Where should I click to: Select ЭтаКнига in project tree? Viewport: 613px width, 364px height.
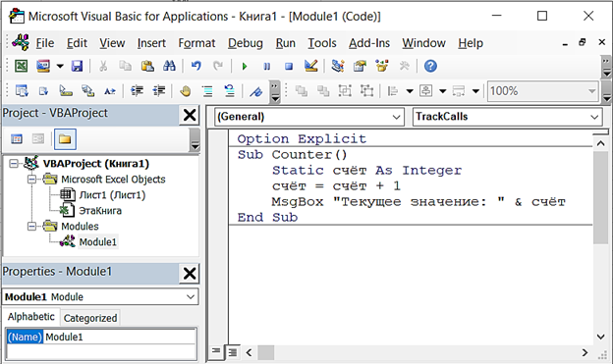(100, 211)
